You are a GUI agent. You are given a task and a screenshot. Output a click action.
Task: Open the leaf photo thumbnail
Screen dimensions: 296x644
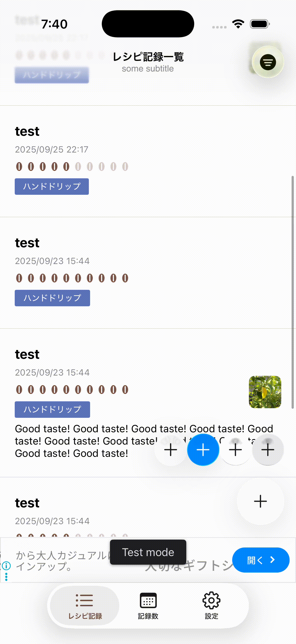coord(265,392)
